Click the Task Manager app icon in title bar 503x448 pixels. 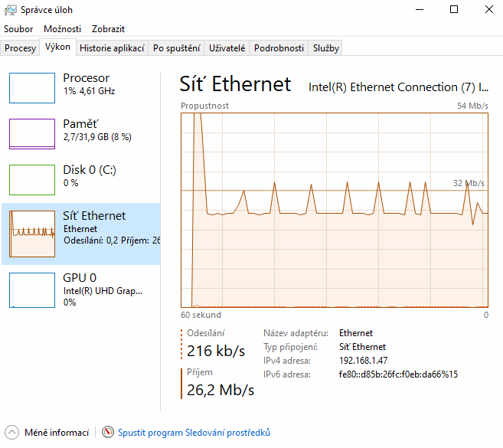[x=8, y=10]
